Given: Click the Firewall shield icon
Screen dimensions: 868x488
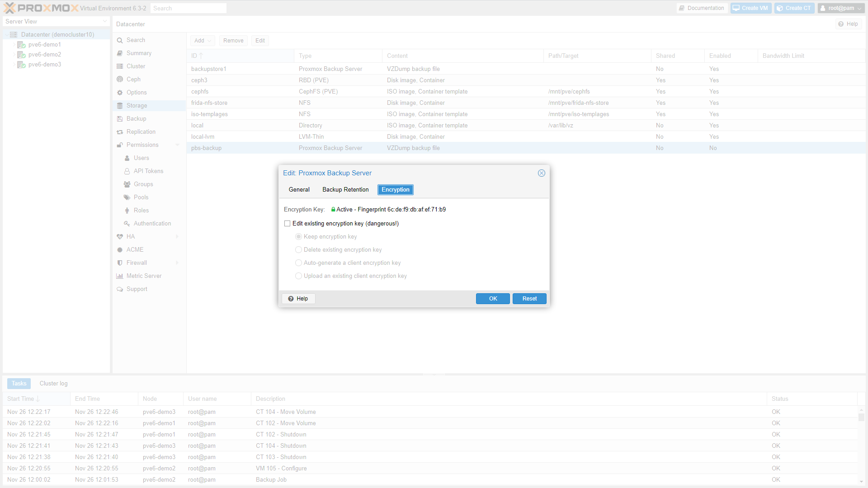Looking at the screenshot, I should point(120,263).
